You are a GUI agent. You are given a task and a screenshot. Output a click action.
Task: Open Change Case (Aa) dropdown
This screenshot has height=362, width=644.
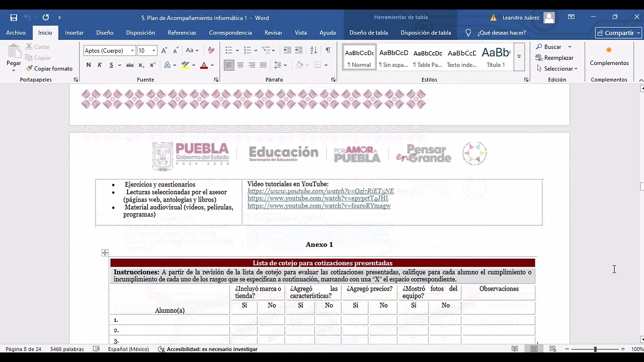coord(192,50)
